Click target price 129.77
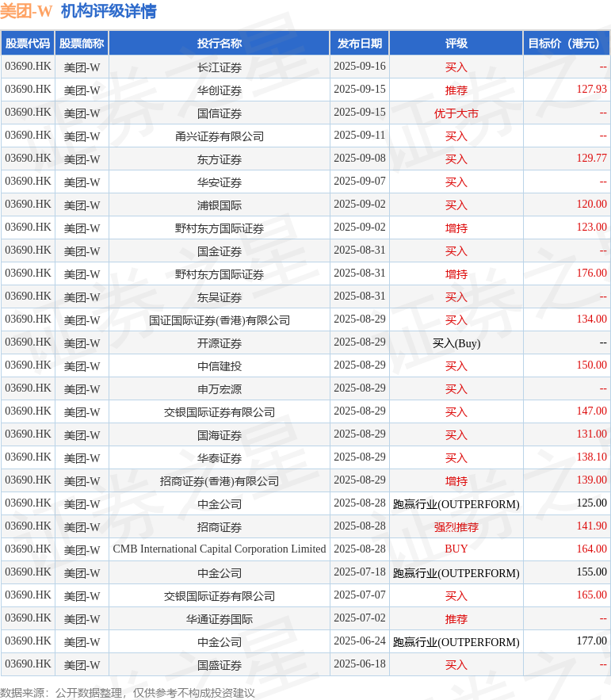The height and width of the screenshot is (700, 611). point(591,158)
